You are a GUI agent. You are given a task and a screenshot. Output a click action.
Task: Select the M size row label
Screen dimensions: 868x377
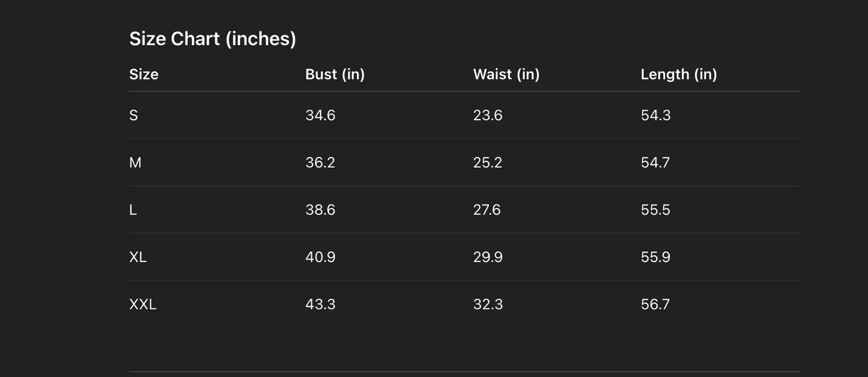click(x=135, y=162)
